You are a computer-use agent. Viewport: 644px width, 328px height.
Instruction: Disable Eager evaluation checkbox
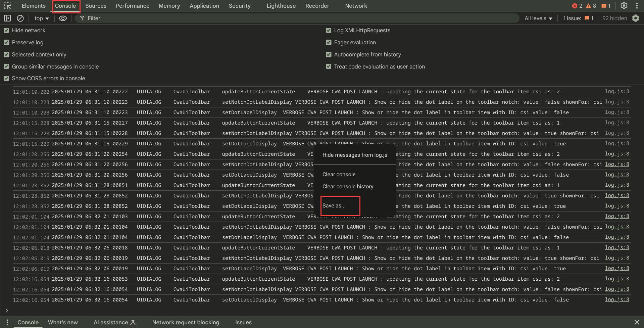point(329,42)
